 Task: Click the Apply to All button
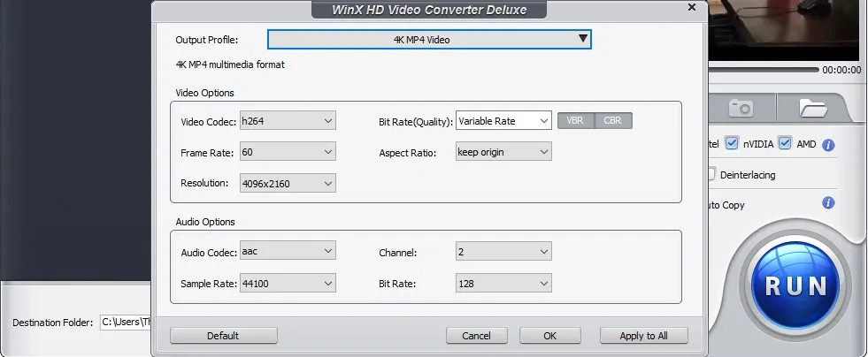click(x=644, y=336)
